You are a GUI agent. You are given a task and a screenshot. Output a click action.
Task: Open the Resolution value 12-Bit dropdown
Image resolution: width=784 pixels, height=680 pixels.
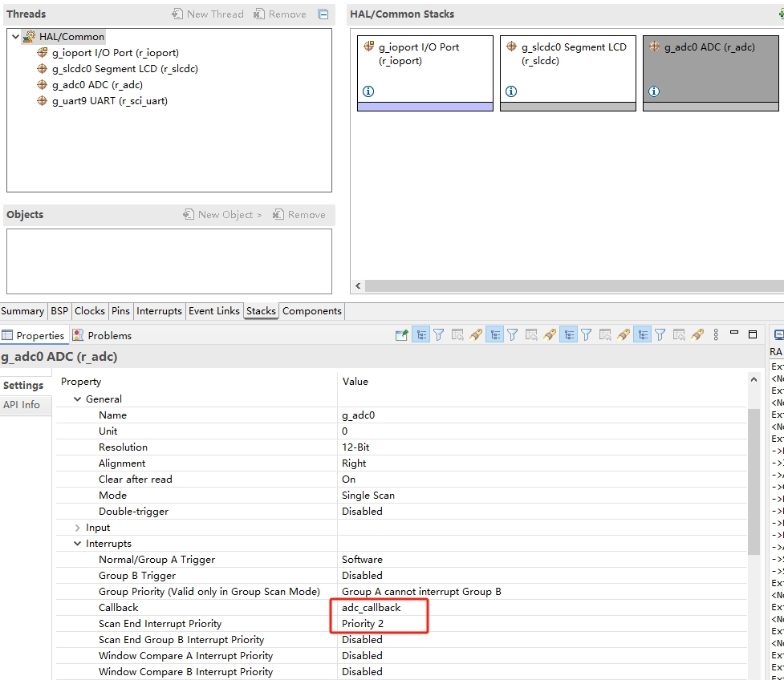542,447
